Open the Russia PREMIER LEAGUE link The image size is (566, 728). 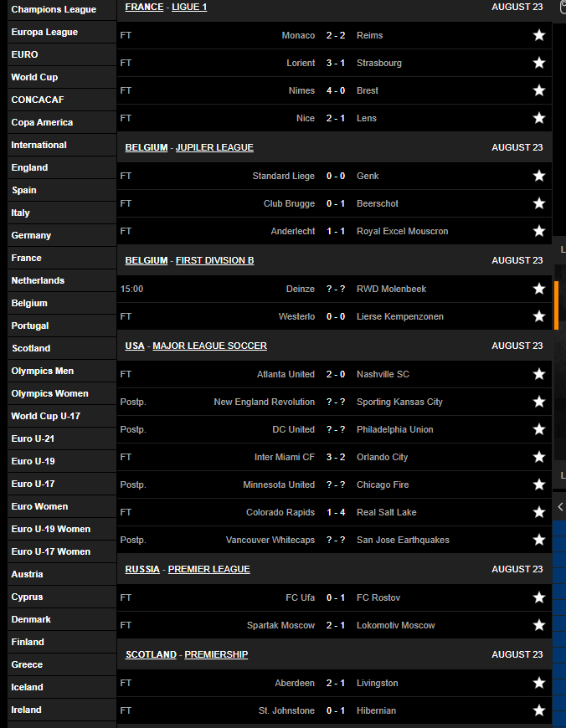tap(208, 569)
